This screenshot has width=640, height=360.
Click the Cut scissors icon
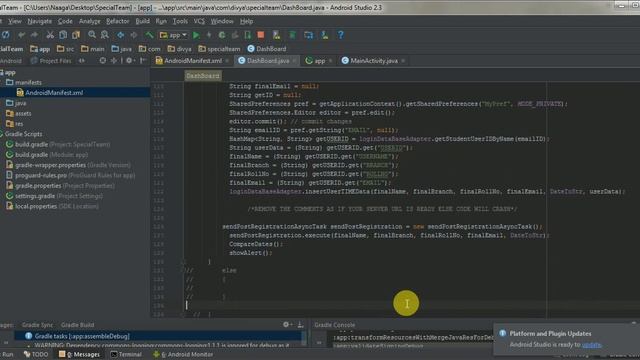click(x=50, y=35)
